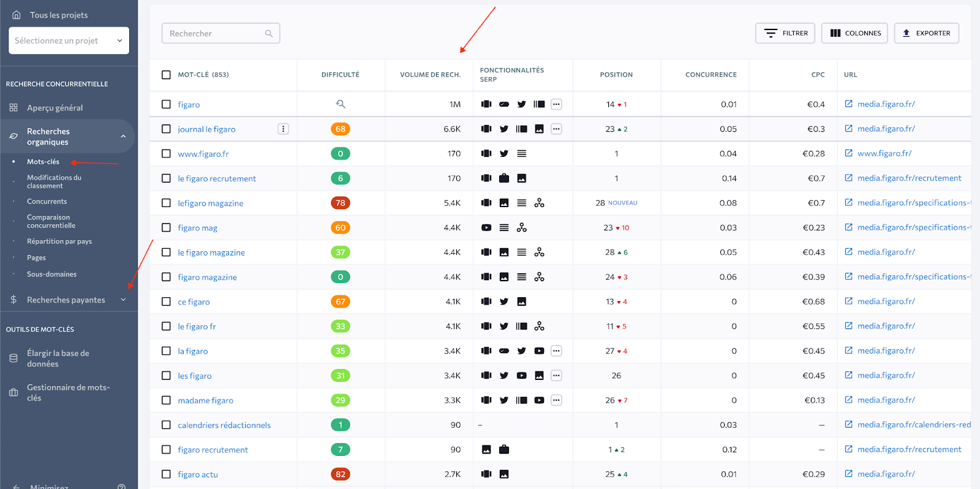Open the Sous-domaines item
Image resolution: width=980 pixels, height=489 pixels.
coord(51,274)
